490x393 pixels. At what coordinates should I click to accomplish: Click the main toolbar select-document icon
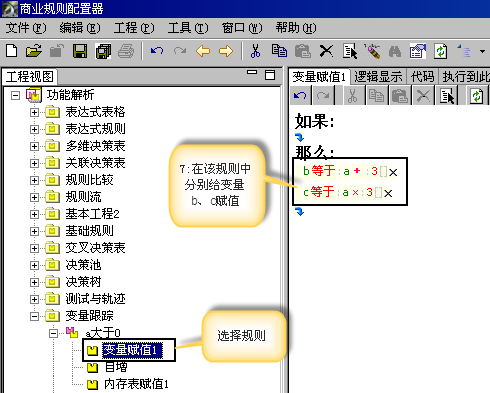click(x=350, y=51)
